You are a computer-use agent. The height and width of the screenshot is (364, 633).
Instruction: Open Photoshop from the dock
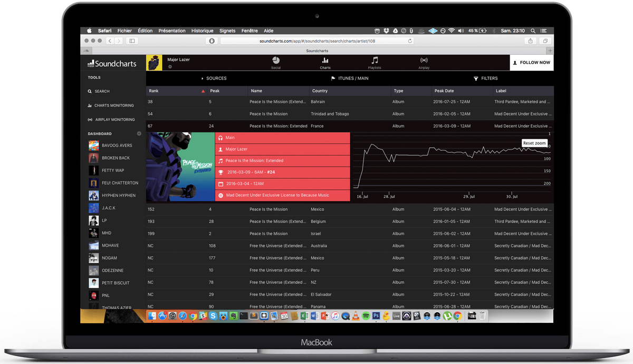tap(376, 316)
